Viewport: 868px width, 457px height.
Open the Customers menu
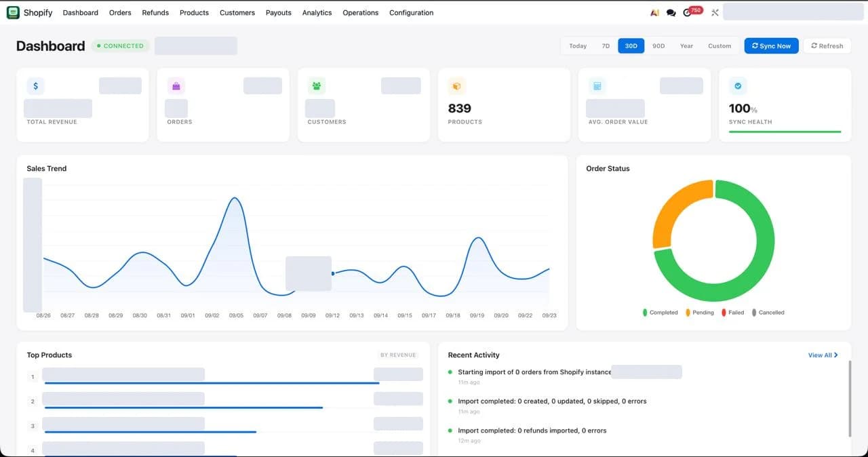click(x=237, y=12)
